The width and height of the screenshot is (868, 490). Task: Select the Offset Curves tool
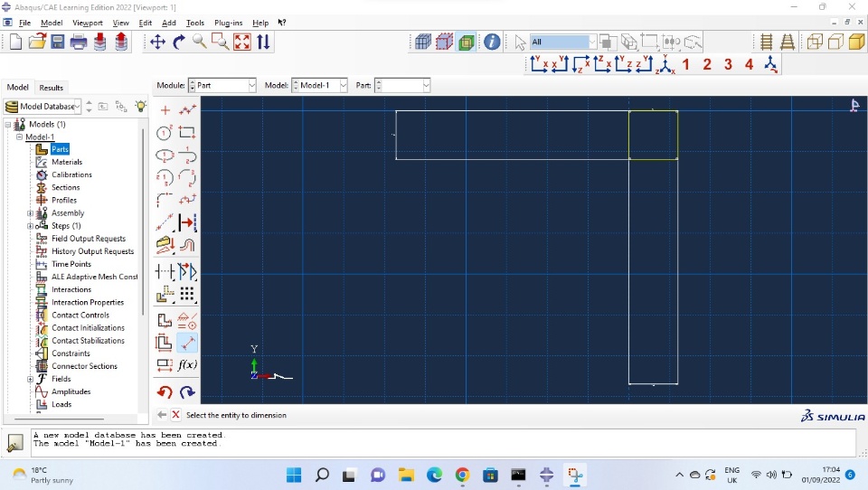pyautogui.click(x=187, y=245)
